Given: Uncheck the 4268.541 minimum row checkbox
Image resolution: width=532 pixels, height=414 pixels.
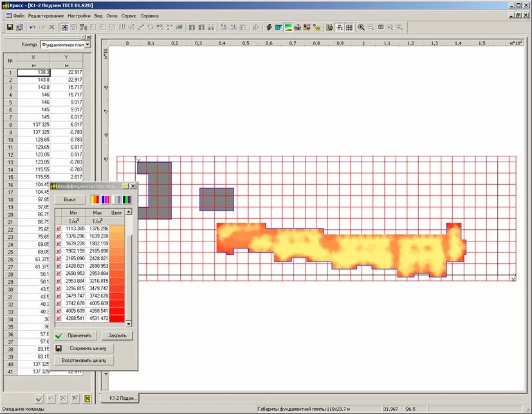Looking at the screenshot, I should pos(59,318).
